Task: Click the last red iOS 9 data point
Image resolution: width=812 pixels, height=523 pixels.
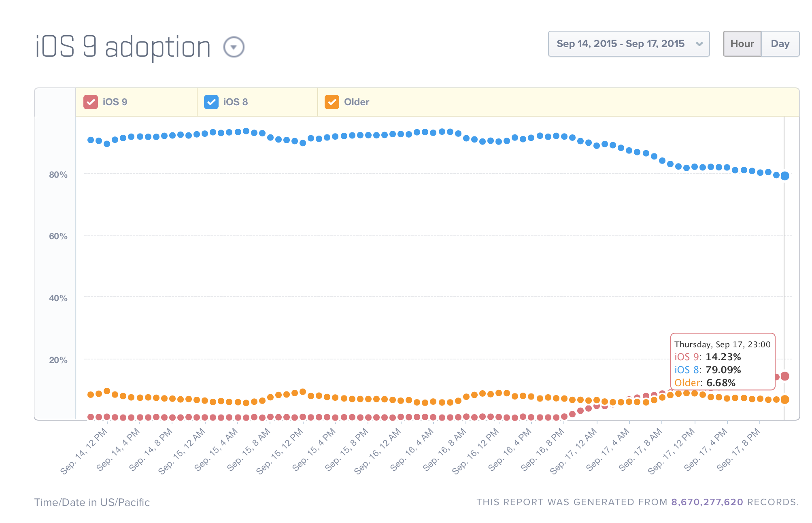Action: [784, 376]
